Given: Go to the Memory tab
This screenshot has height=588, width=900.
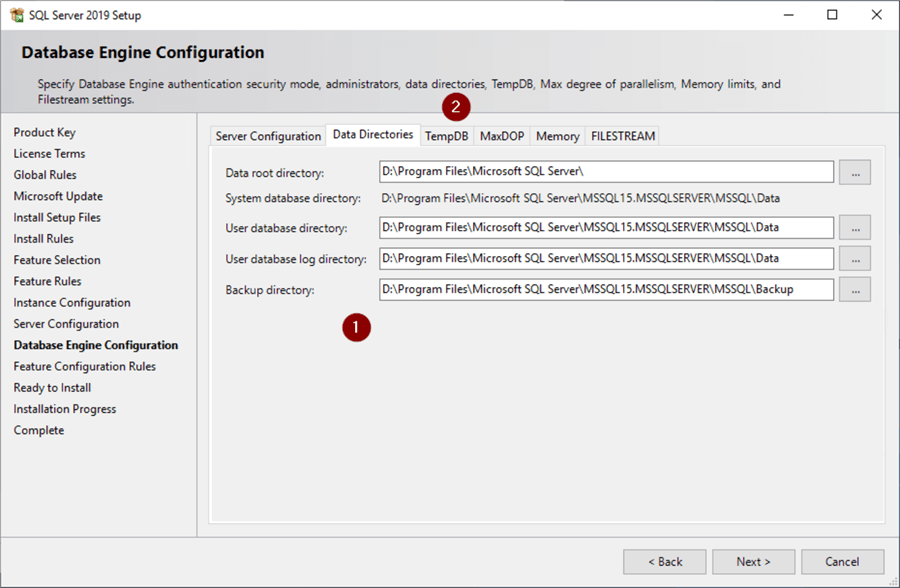Looking at the screenshot, I should pyautogui.click(x=557, y=136).
